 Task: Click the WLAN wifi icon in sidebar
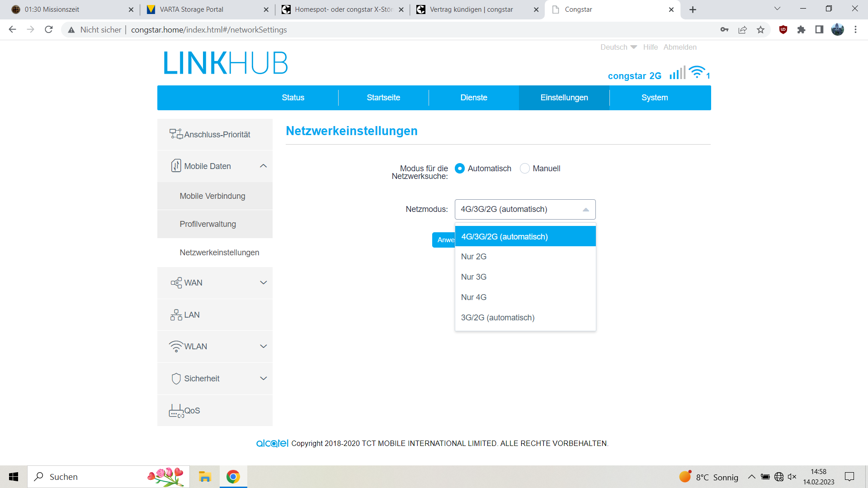coord(176,346)
